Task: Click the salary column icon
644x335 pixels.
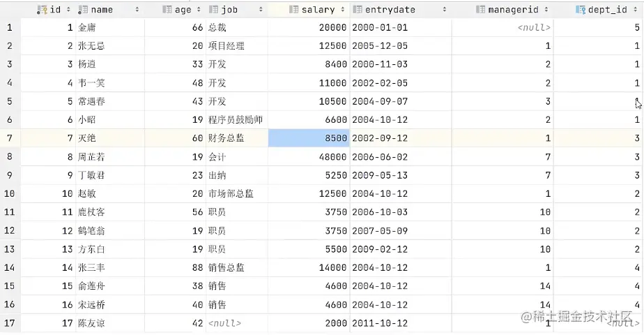Action: click(x=293, y=10)
